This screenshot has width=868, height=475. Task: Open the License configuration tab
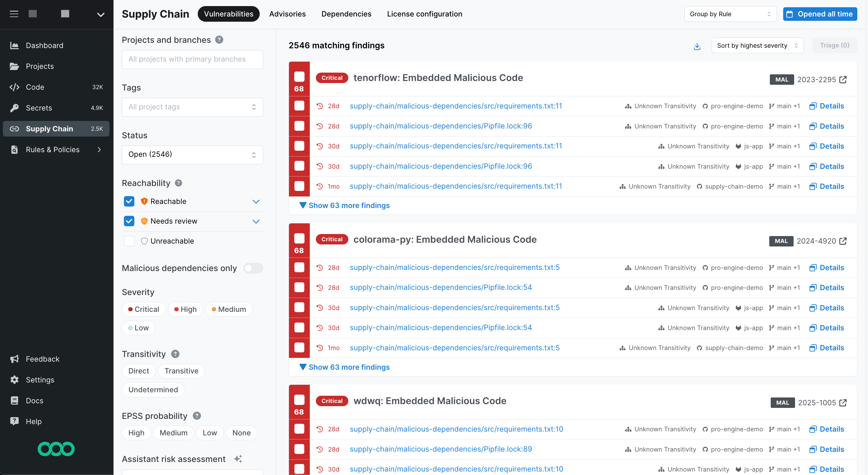coord(424,14)
